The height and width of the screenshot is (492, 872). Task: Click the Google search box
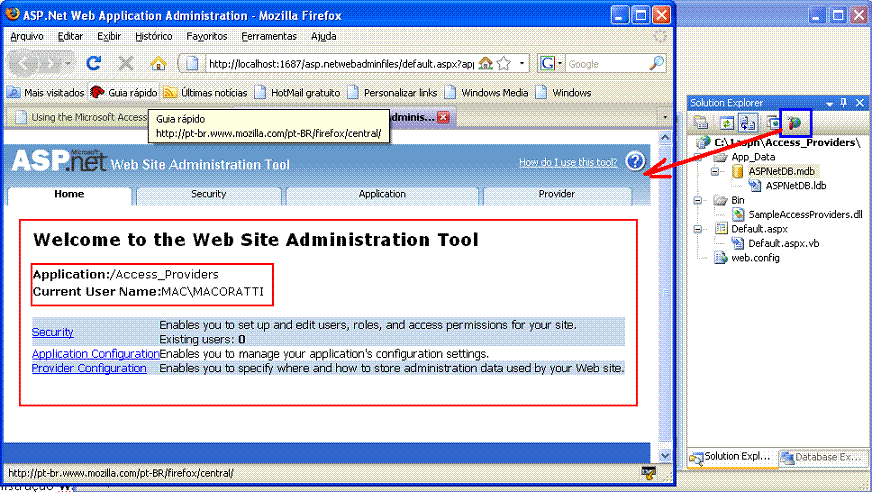pyautogui.click(x=607, y=63)
